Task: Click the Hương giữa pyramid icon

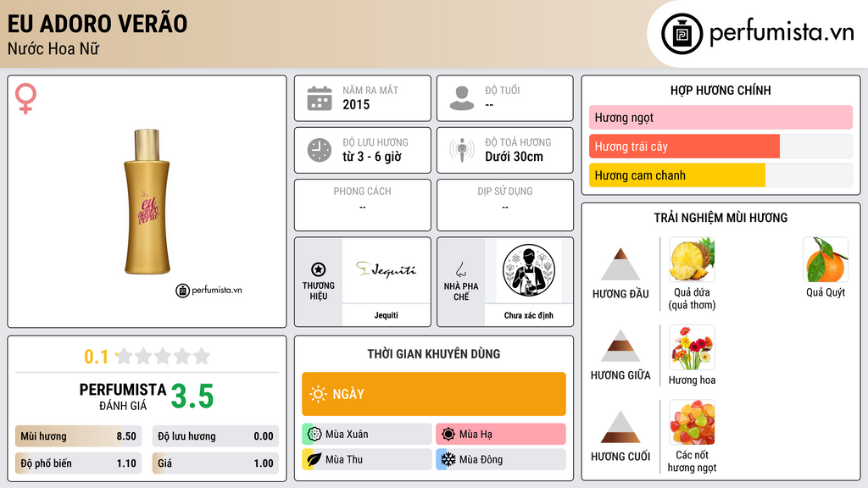Action: (x=620, y=346)
